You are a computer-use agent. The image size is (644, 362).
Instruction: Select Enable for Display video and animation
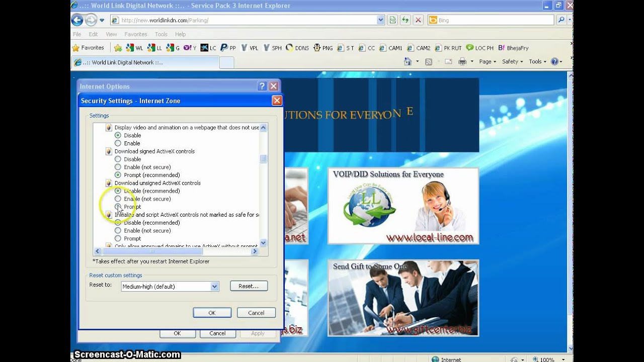point(118,143)
